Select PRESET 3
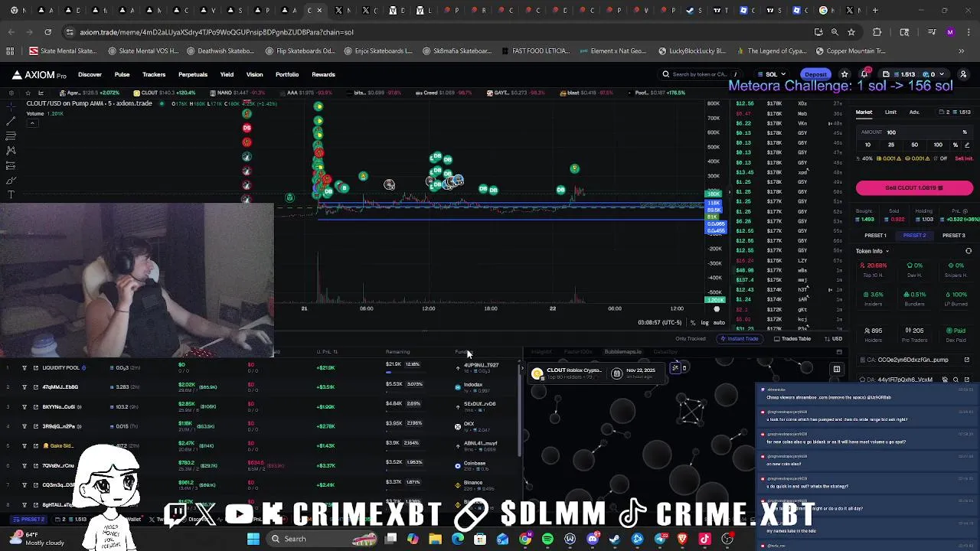Screen dimensions: 980x551 pos(953,236)
